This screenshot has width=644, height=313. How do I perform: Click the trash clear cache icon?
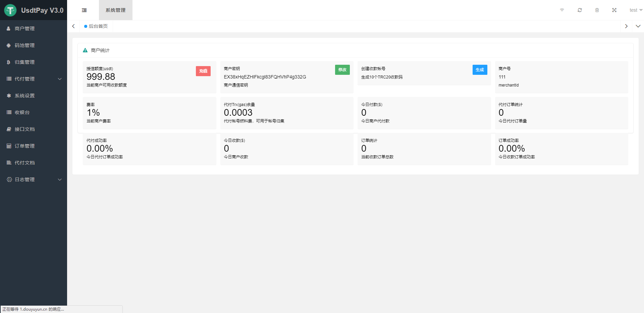point(597,10)
